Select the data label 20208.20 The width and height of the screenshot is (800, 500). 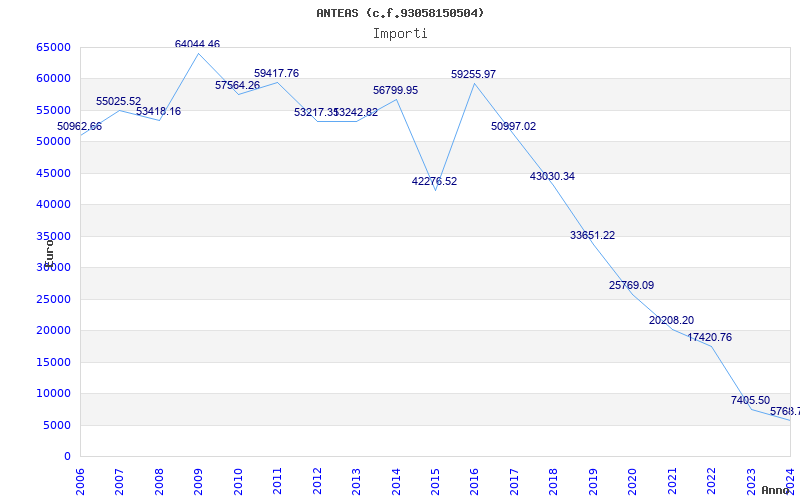point(671,320)
